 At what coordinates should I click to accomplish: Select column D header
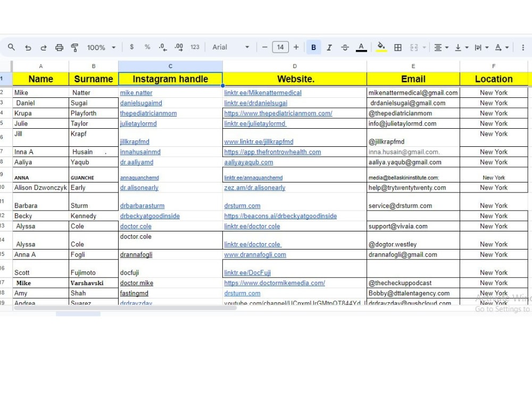(295, 66)
